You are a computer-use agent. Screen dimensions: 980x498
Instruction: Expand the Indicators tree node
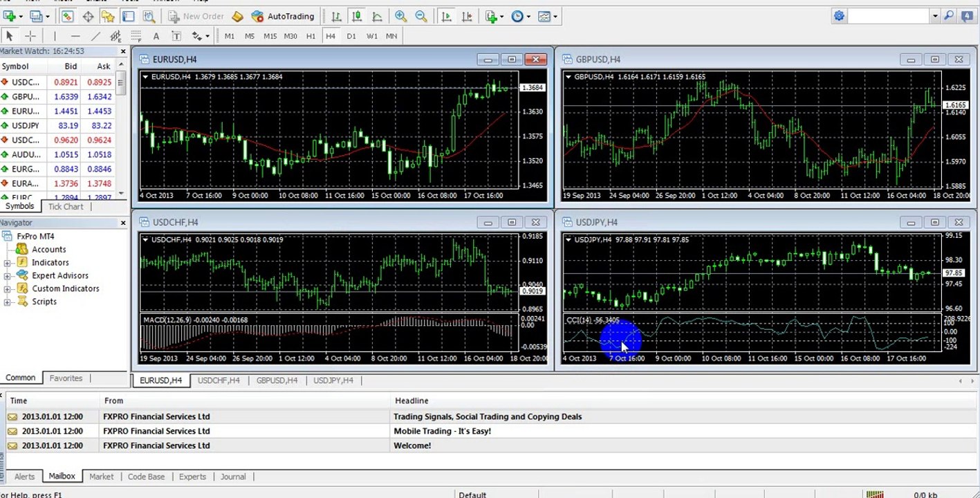click(8, 263)
